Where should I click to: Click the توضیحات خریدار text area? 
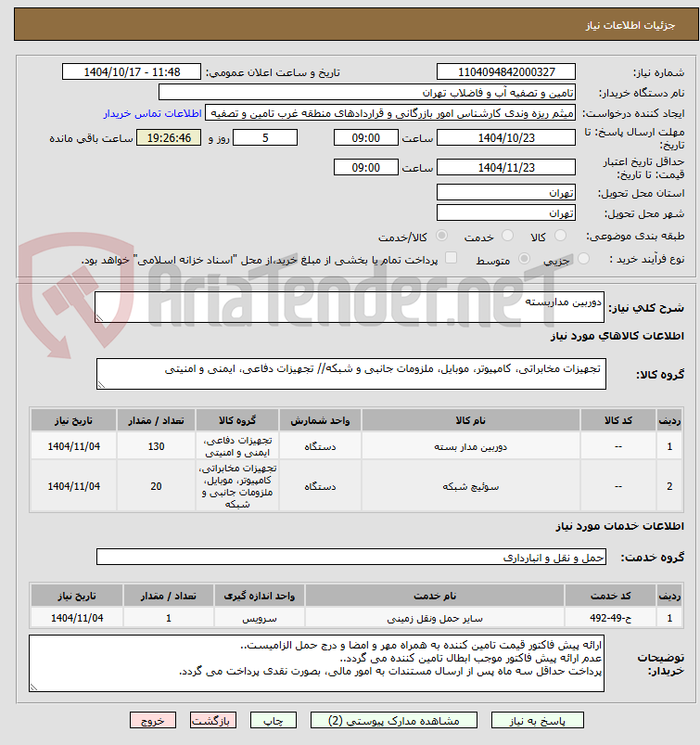point(316,663)
